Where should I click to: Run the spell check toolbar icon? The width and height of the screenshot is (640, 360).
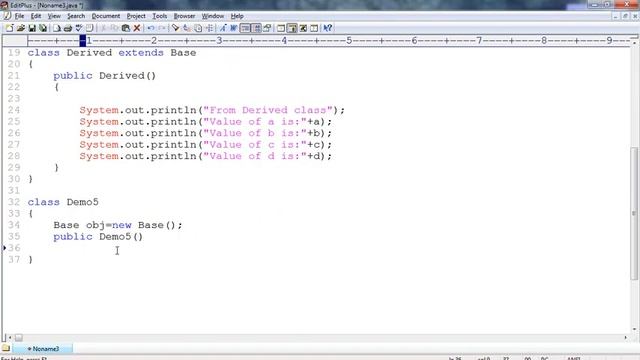click(x=78, y=28)
